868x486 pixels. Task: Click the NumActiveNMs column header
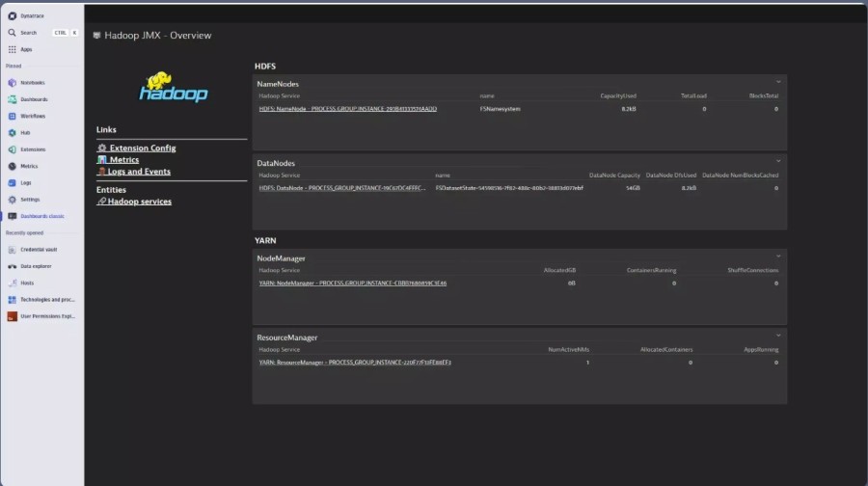tap(568, 350)
